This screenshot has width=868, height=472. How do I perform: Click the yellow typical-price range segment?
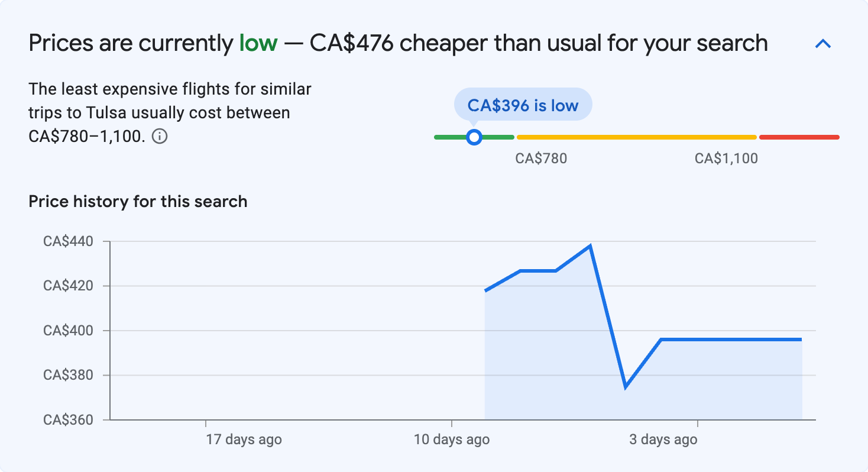636,137
